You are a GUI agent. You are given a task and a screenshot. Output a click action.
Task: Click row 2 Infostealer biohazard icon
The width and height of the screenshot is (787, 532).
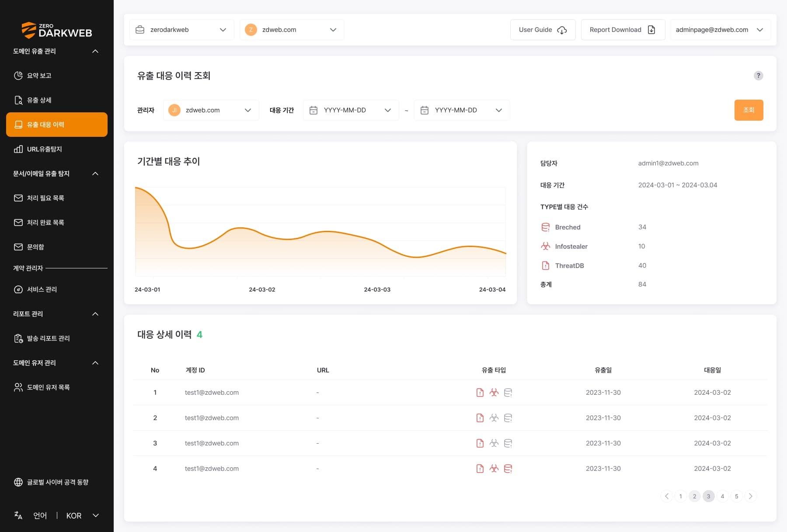click(x=494, y=418)
